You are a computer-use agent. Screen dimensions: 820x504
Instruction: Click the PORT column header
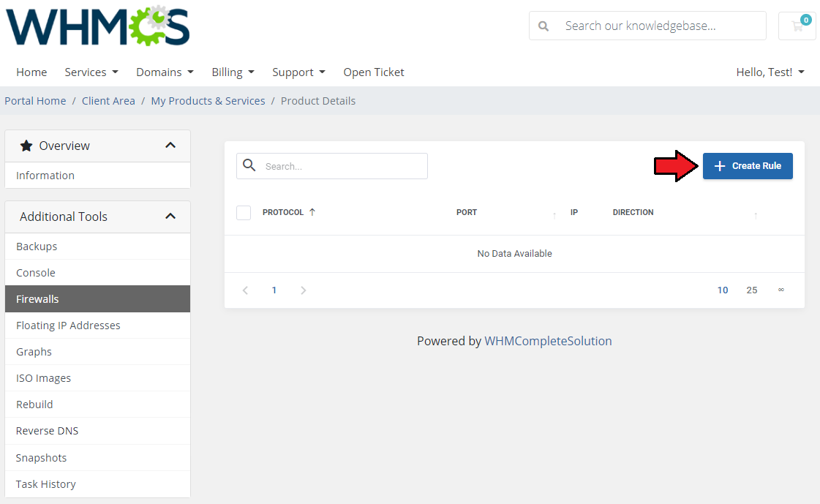[x=467, y=212]
